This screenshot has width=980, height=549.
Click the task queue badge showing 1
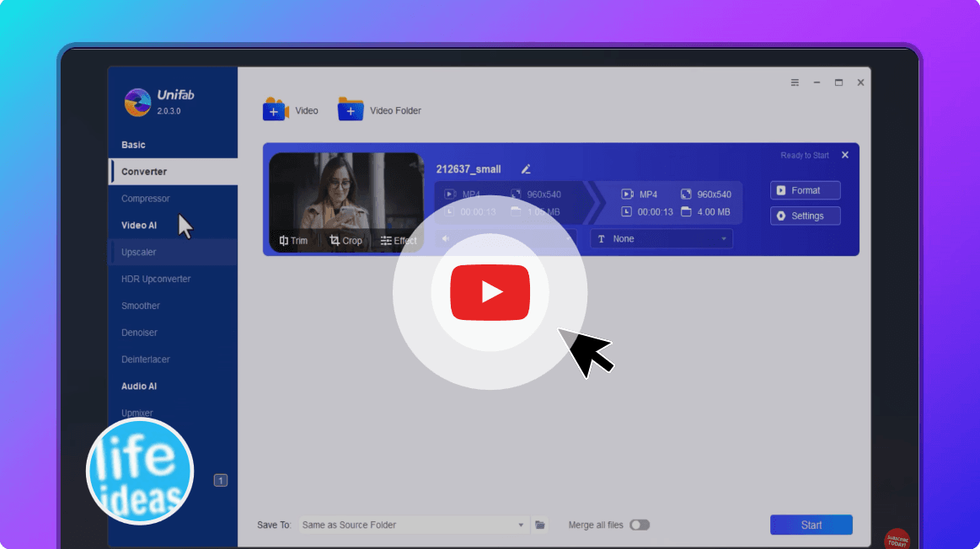tap(221, 480)
